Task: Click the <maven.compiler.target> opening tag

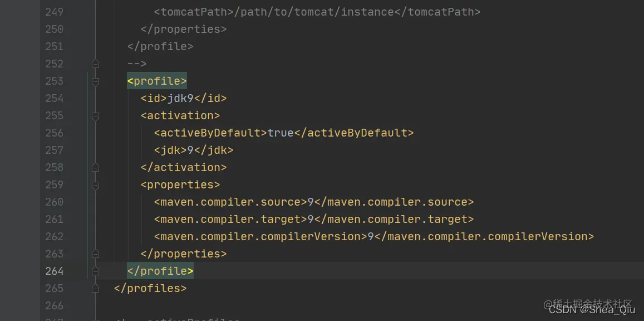Action: tap(230, 220)
